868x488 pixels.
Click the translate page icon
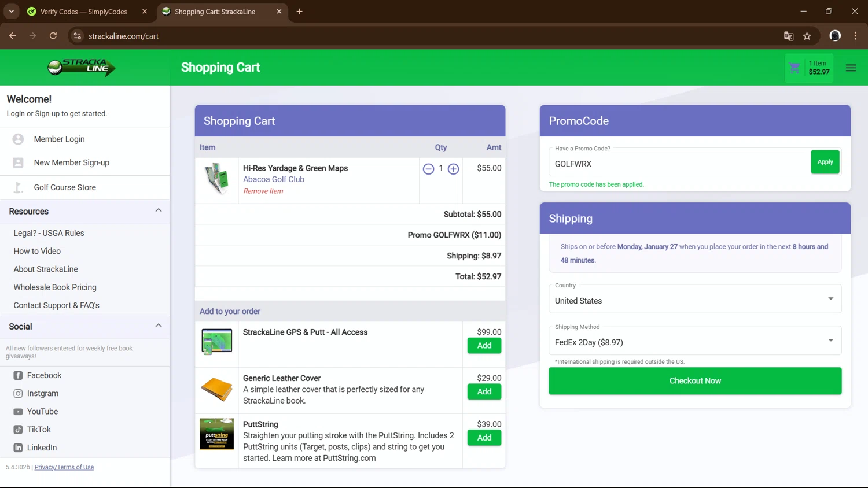(789, 36)
